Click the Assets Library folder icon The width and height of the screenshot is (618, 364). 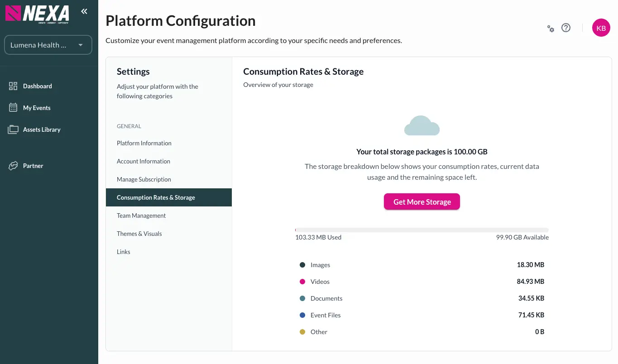(13, 129)
